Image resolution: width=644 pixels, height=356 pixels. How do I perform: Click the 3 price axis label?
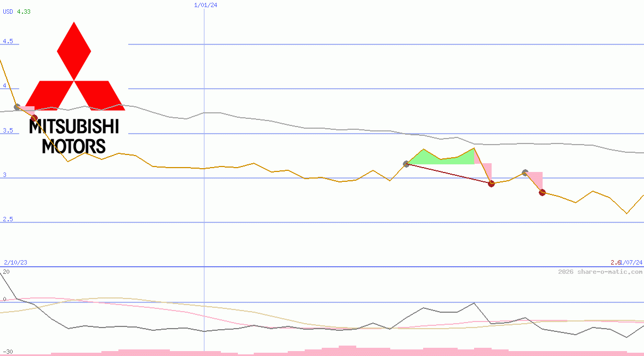coord(5,175)
